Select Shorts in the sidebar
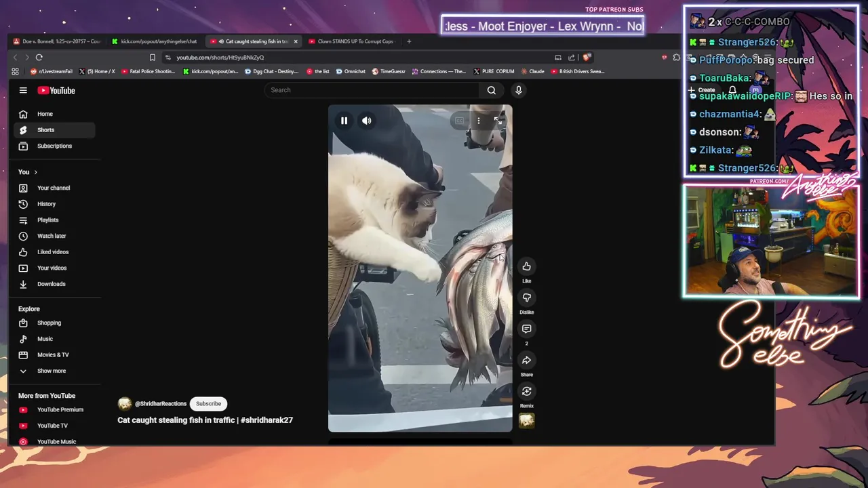The height and width of the screenshot is (488, 868). coord(54,130)
